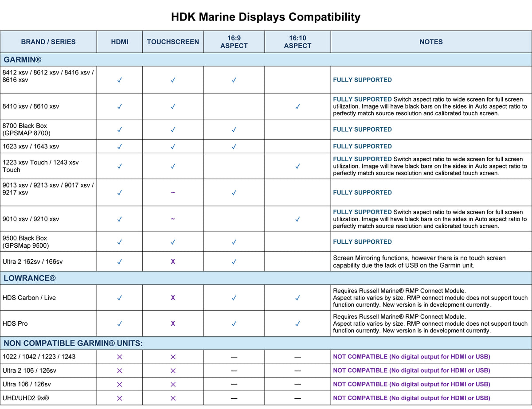Click the 16:9 checkmark for 1623 xsv / 1643 xsv

[x=234, y=146]
